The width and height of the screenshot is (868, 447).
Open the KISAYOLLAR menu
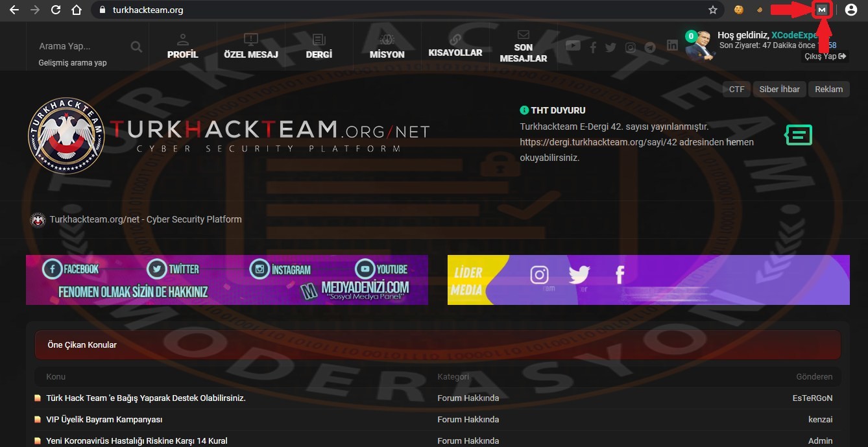click(455, 47)
